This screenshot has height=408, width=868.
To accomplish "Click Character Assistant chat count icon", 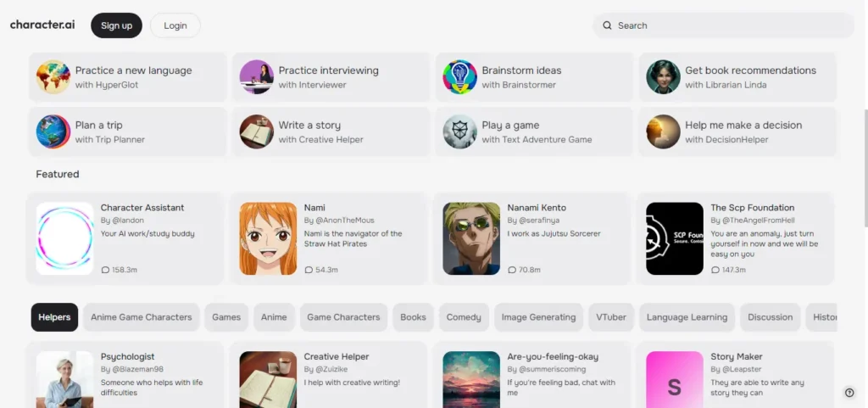I will click(x=105, y=270).
